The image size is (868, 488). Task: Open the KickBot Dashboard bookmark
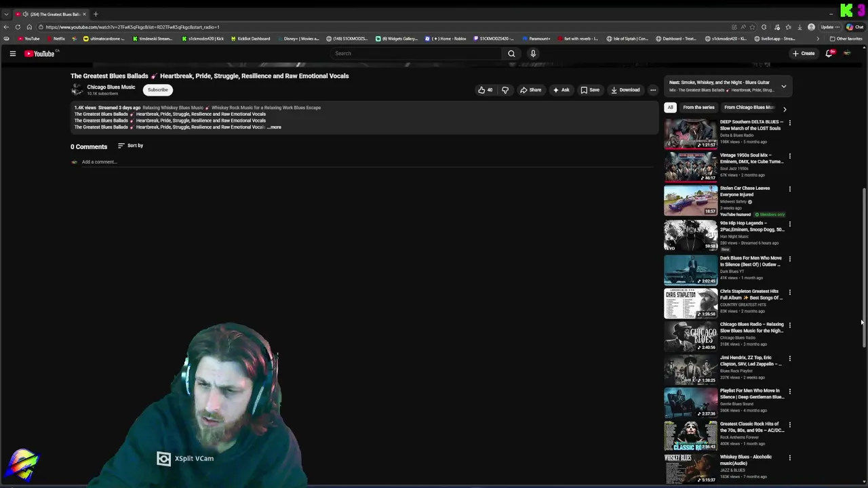pos(250,39)
